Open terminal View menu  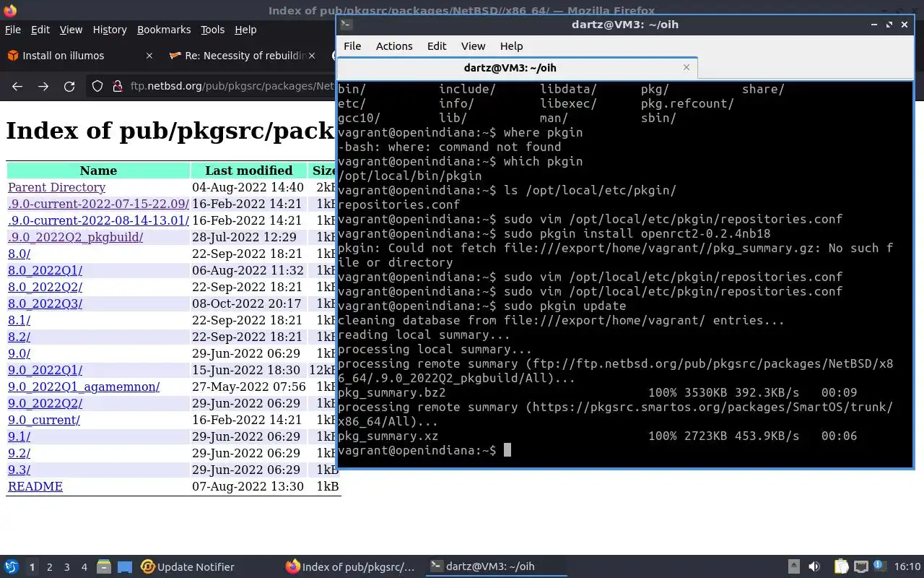[473, 46]
